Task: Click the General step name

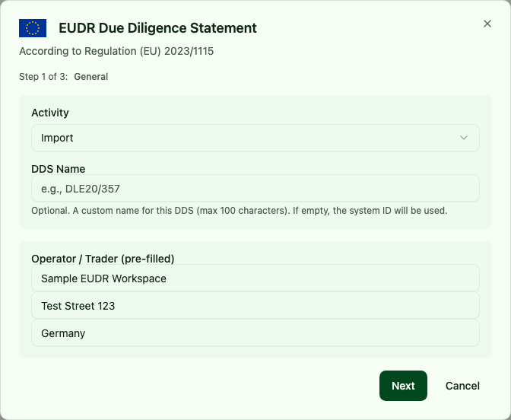Action: coord(91,77)
